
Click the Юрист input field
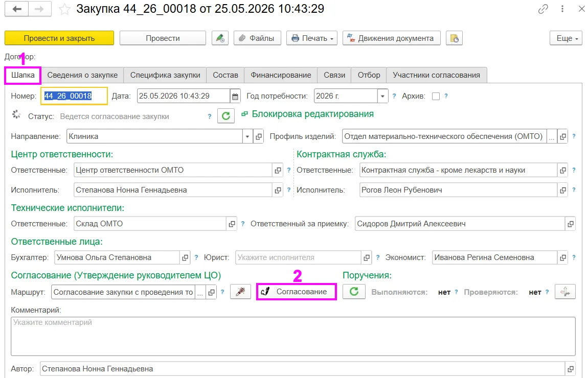298,258
